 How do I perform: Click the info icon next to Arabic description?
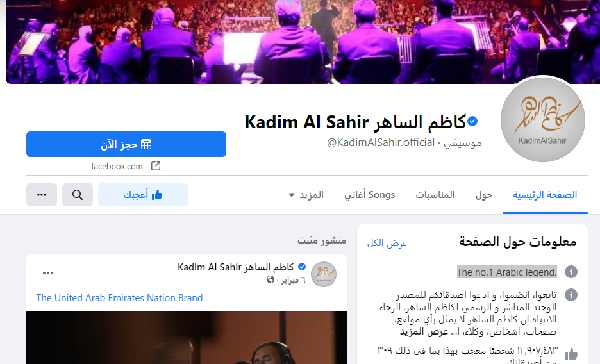[x=571, y=295]
